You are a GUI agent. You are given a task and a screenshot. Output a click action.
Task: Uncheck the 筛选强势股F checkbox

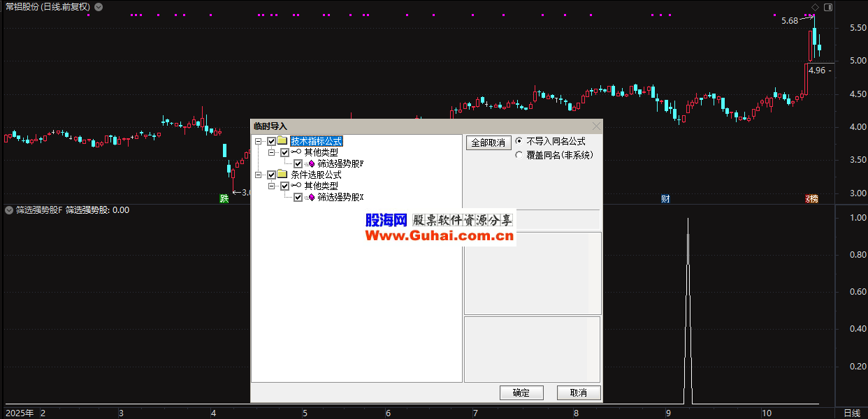[x=298, y=163]
